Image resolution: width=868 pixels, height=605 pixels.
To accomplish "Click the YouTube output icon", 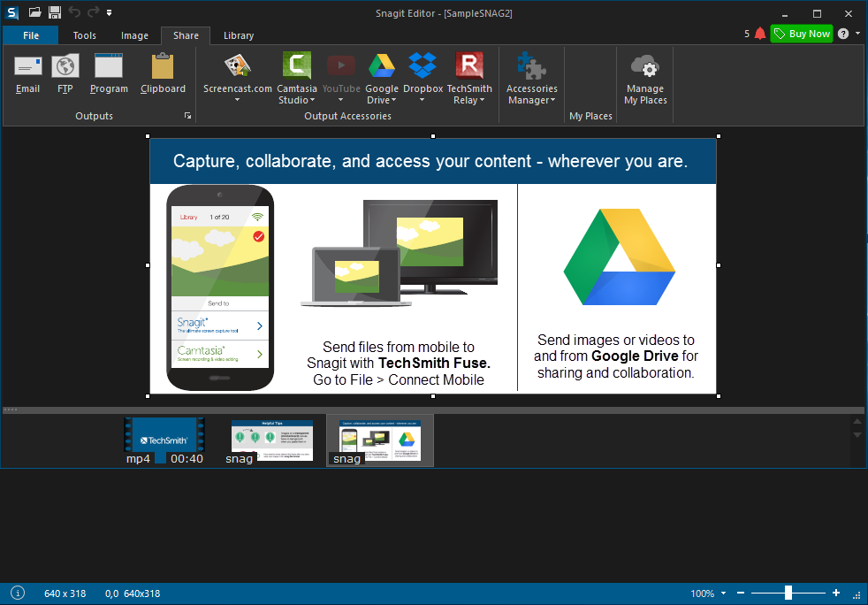I will [341, 65].
